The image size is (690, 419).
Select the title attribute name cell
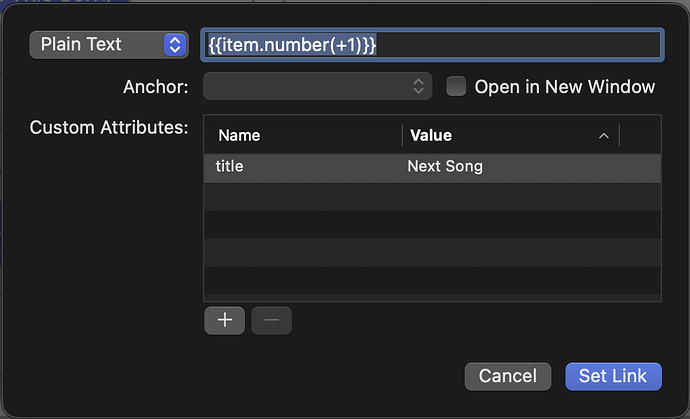tap(300, 167)
